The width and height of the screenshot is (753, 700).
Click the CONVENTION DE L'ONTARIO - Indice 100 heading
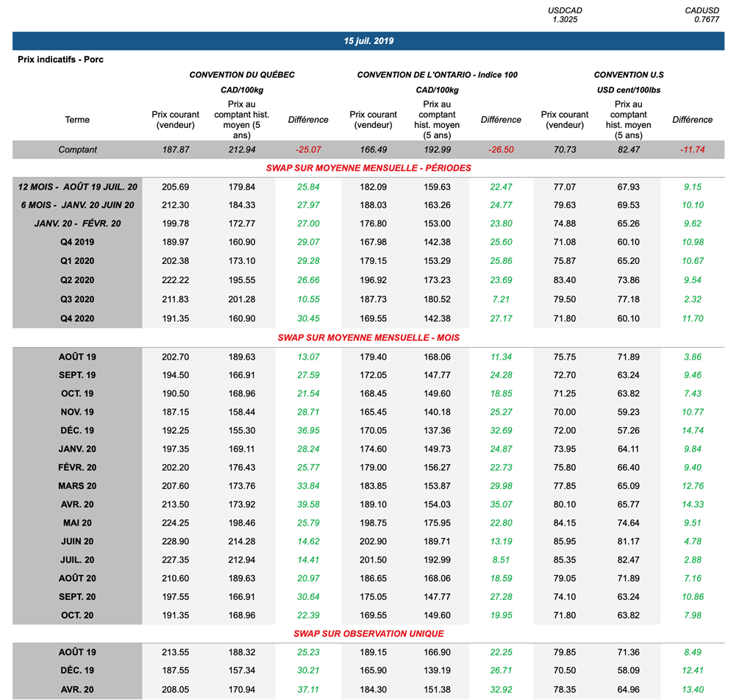(437, 75)
